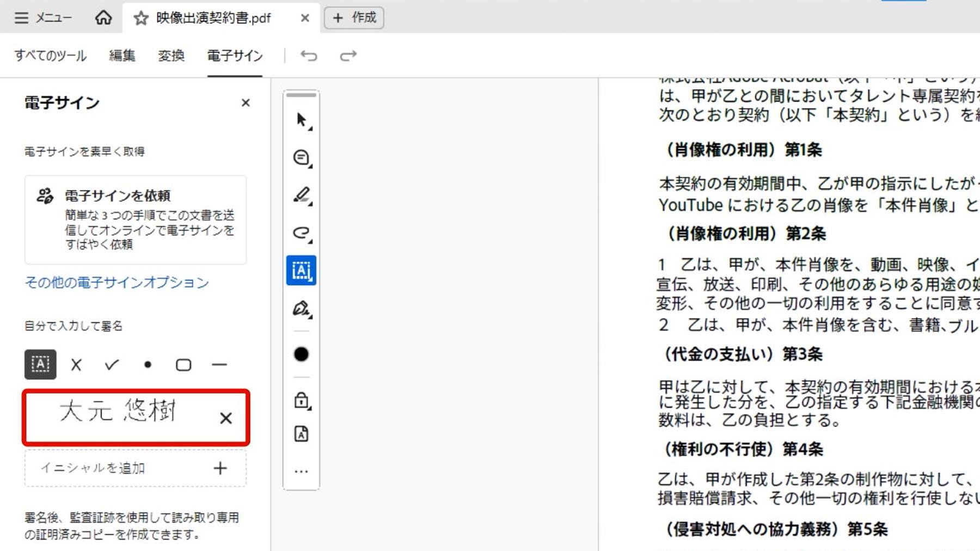Go to the Home icon
The image size is (980, 551).
(x=103, y=18)
